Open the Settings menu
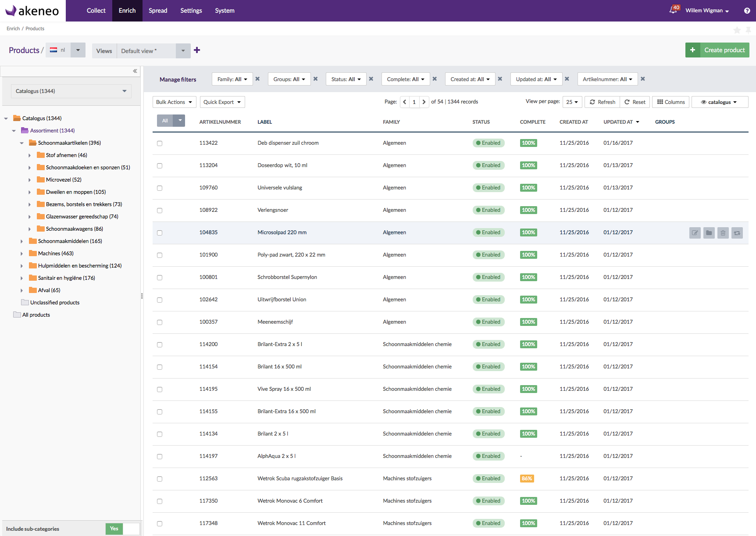 (x=191, y=11)
